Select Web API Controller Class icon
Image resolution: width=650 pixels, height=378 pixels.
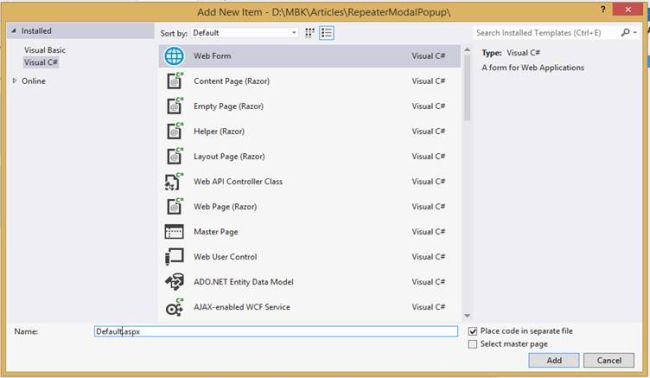pos(174,182)
